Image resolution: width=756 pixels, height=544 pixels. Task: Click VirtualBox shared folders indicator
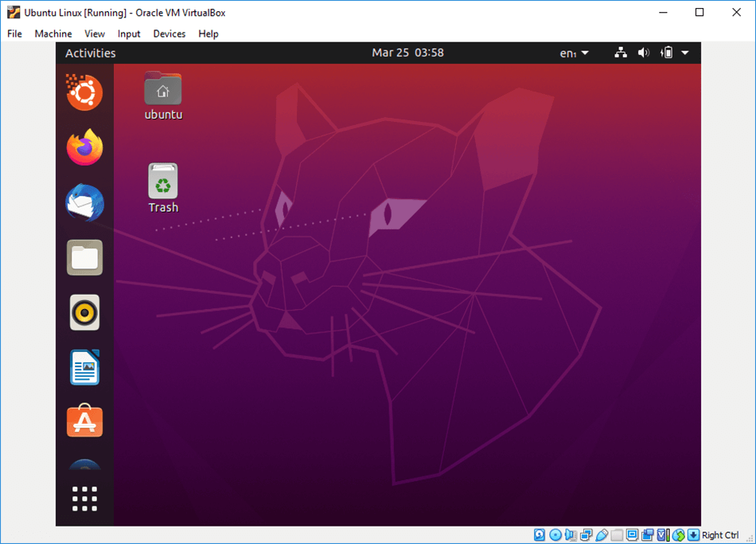(617, 534)
